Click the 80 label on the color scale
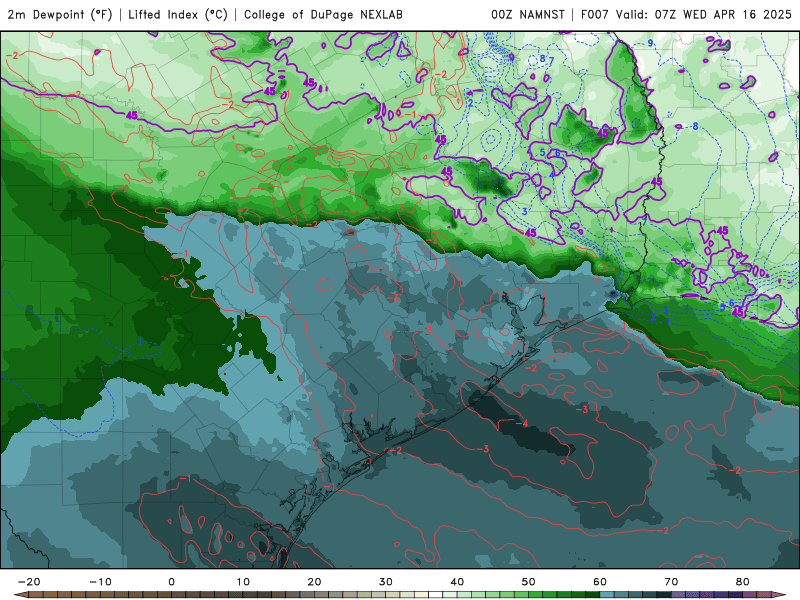 coord(743,582)
